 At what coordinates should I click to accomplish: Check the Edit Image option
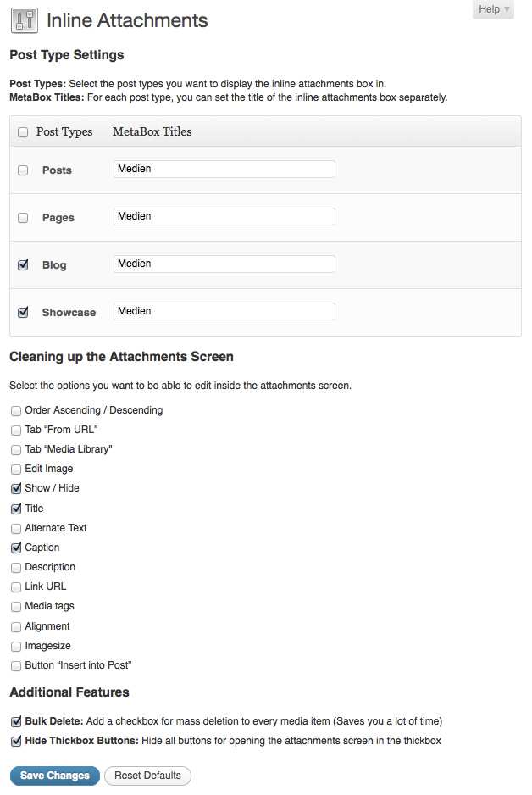tap(16, 469)
